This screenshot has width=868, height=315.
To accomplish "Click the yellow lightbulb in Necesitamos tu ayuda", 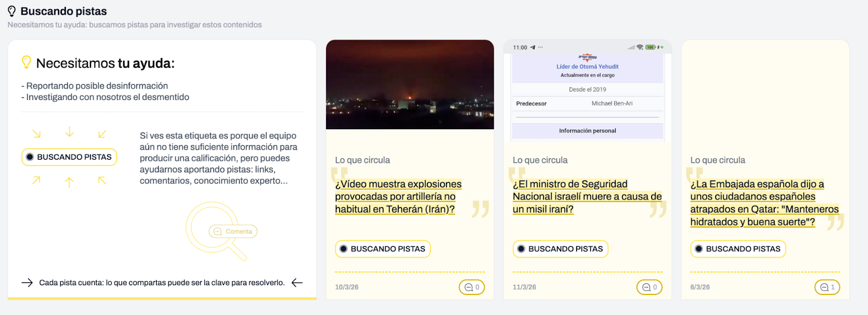I will point(26,62).
